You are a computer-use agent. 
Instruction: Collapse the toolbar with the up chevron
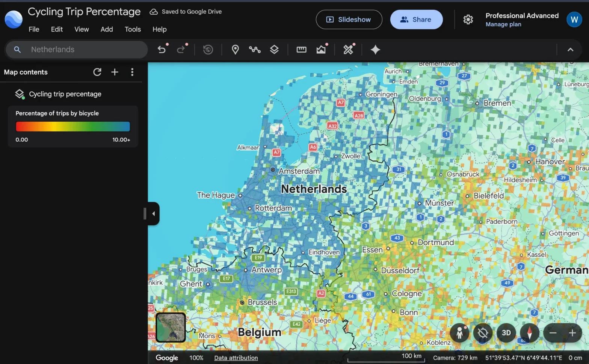point(570,50)
